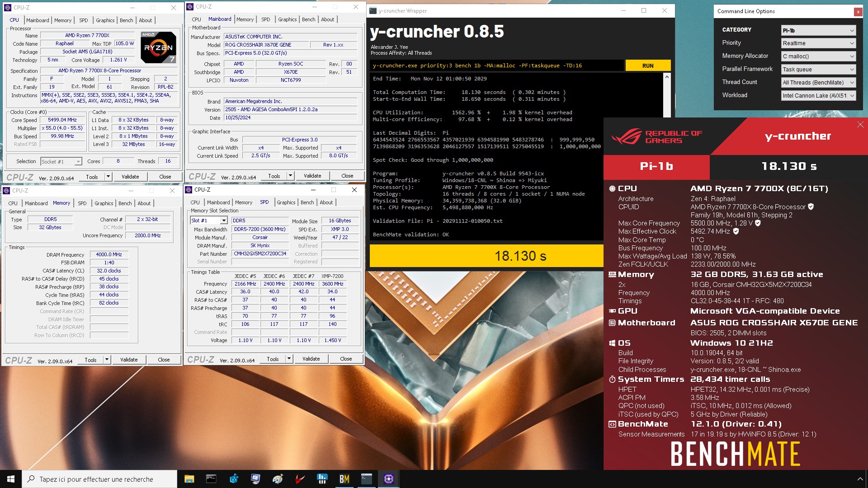Click Validate in CPU-Z CPU window
Screen dimensions: 868x488
click(x=130, y=177)
